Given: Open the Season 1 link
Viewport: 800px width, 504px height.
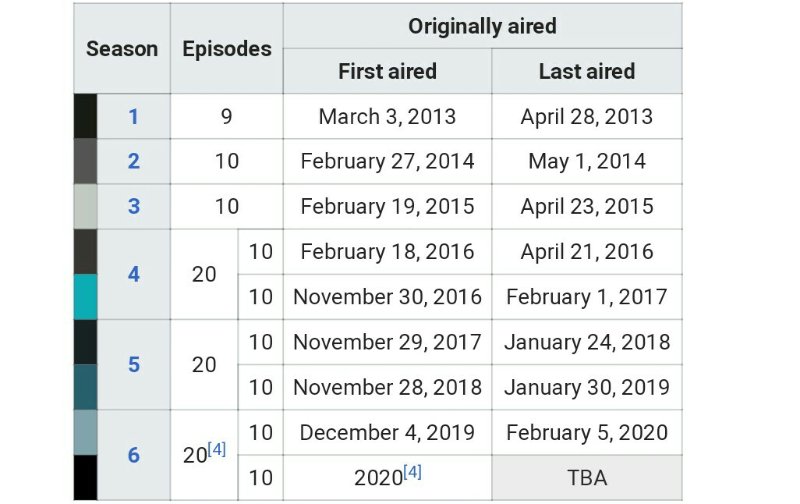Looking at the screenshot, I should coord(134,117).
